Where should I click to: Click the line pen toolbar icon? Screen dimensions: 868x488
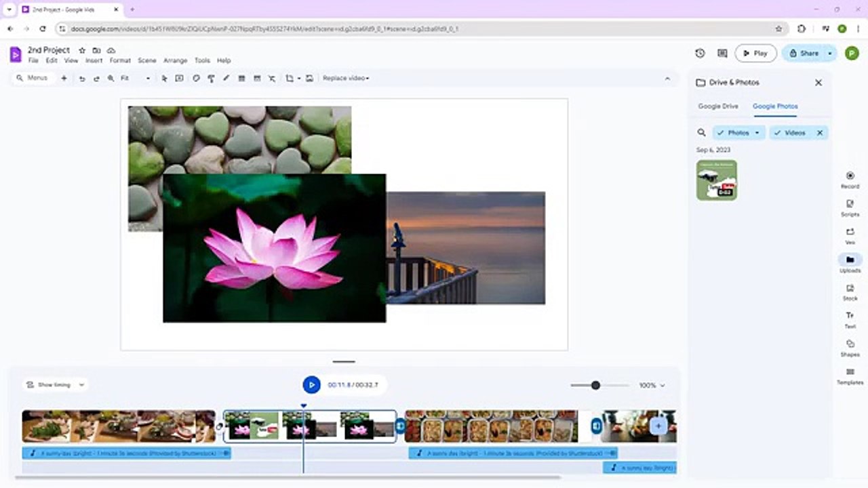[x=226, y=79]
